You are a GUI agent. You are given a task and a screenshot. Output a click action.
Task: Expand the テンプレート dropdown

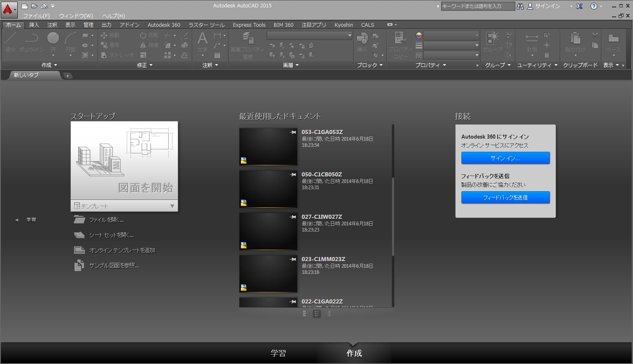point(124,206)
